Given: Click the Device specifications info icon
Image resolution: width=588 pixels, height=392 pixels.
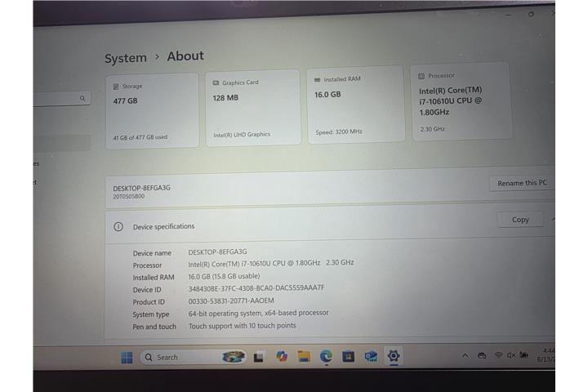Looking at the screenshot, I should (x=118, y=226).
